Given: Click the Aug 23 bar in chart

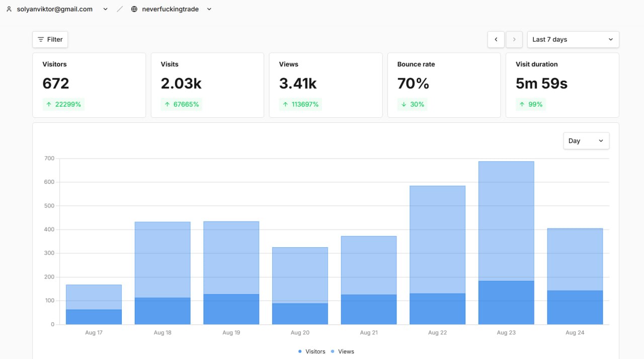Looking at the screenshot, I should click(x=506, y=243).
